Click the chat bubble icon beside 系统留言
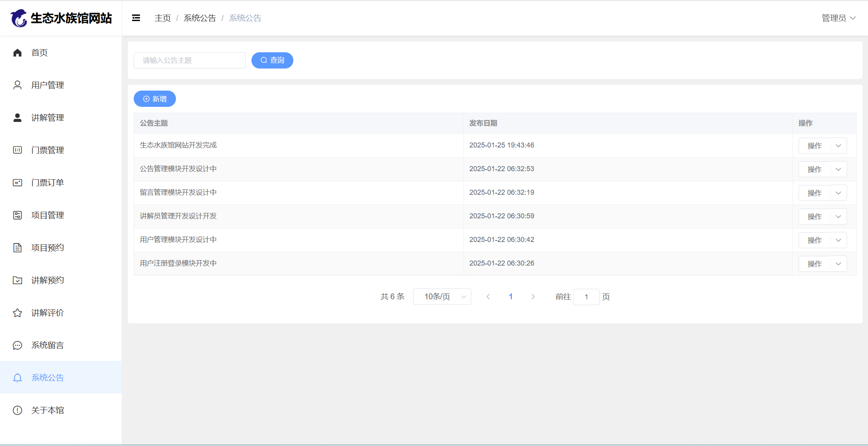 coord(17,345)
